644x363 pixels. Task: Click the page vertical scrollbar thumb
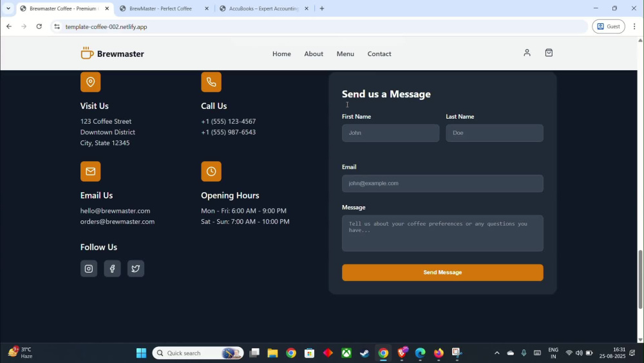click(640, 280)
